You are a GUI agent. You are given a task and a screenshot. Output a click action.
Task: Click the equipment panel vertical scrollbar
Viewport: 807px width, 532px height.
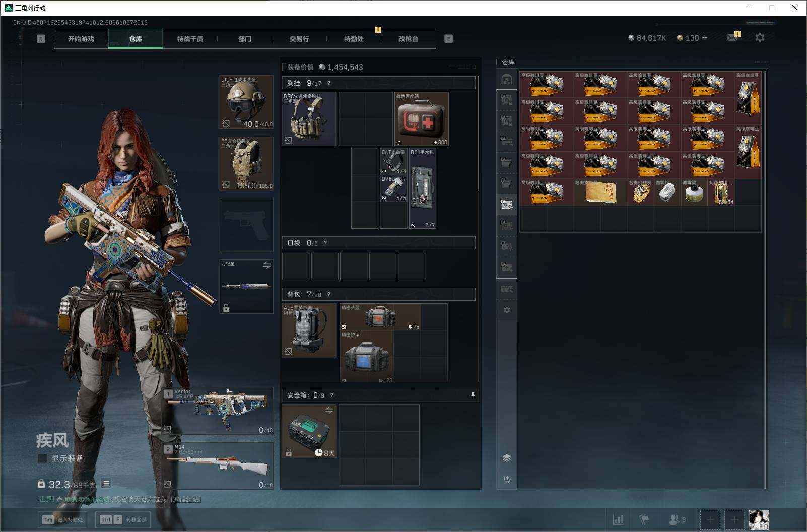[478, 134]
